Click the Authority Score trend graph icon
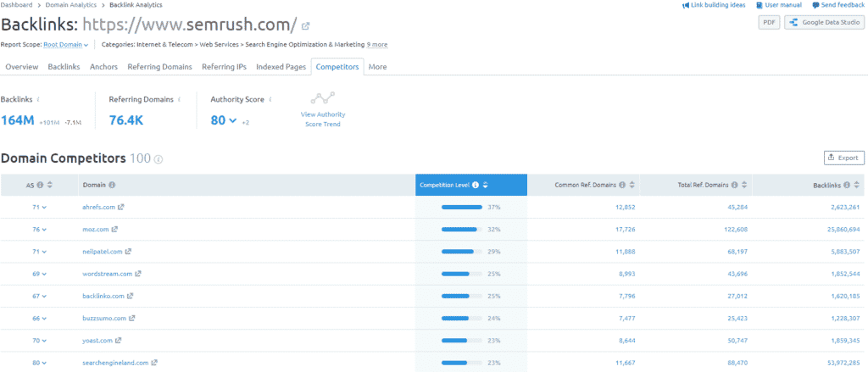The height and width of the screenshot is (372, 868). click(x=323, y=98)
